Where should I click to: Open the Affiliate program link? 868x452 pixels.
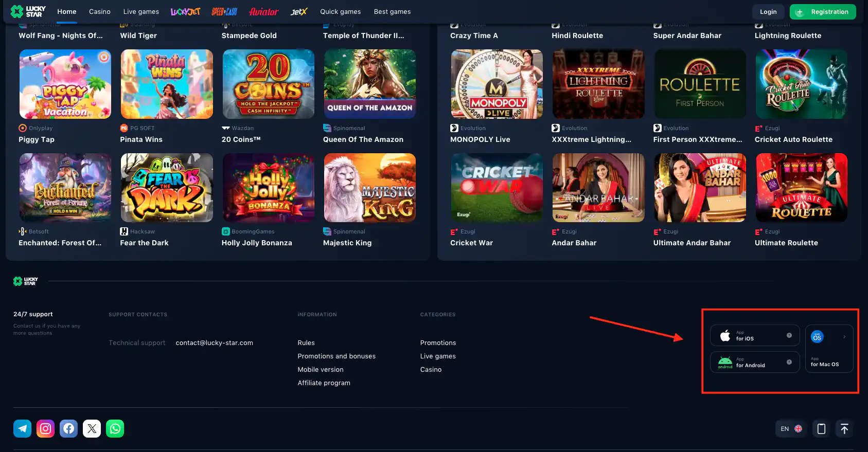[324, 383]
